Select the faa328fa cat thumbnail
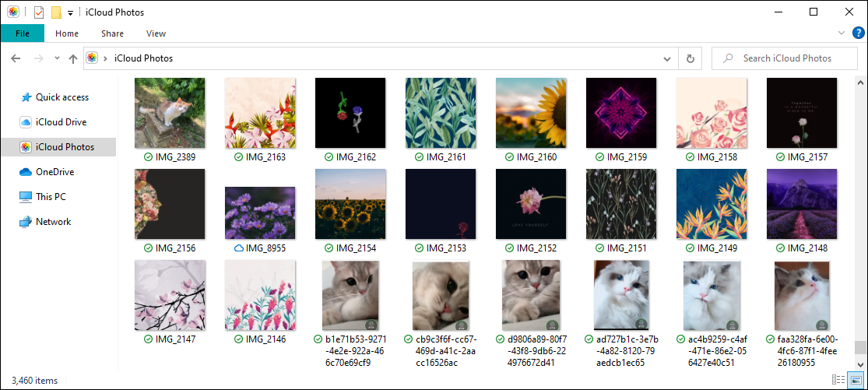Image resolution: width=868 pixels, height=390 pixels. coord(802,295)
